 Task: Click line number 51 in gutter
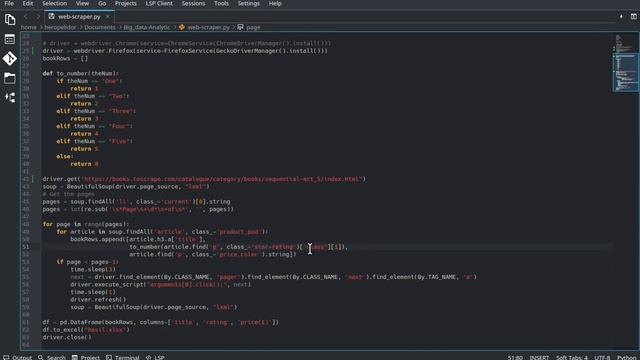pos(26,247)
